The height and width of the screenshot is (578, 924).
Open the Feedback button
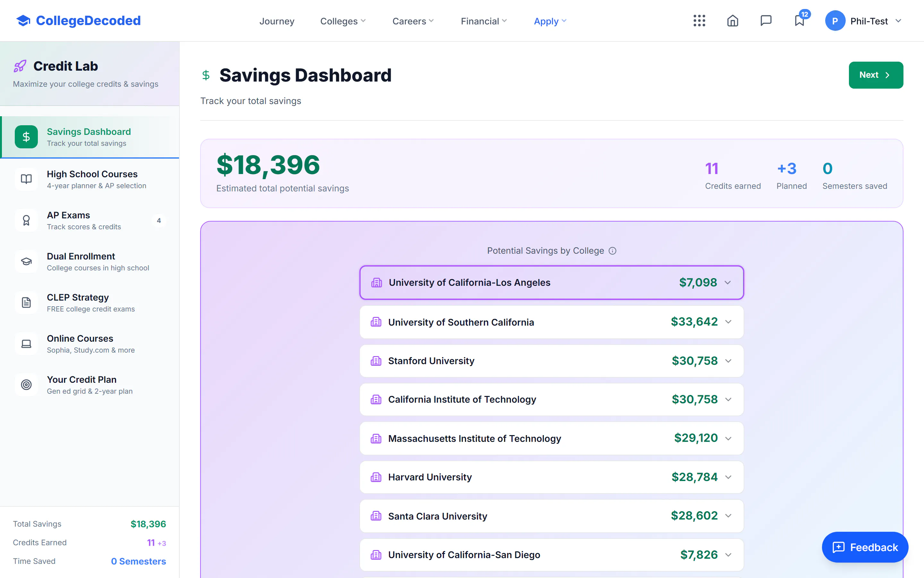click(865, 547)
